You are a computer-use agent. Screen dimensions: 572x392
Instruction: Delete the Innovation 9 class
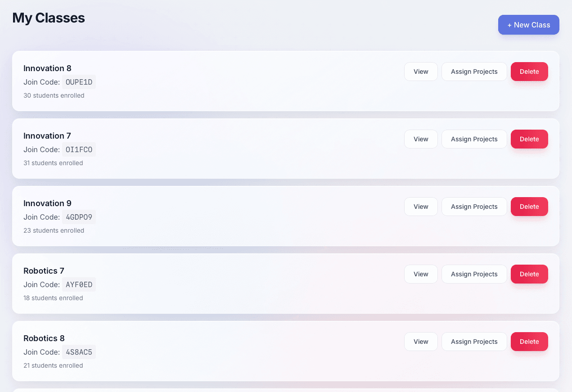tap(529, 206)
